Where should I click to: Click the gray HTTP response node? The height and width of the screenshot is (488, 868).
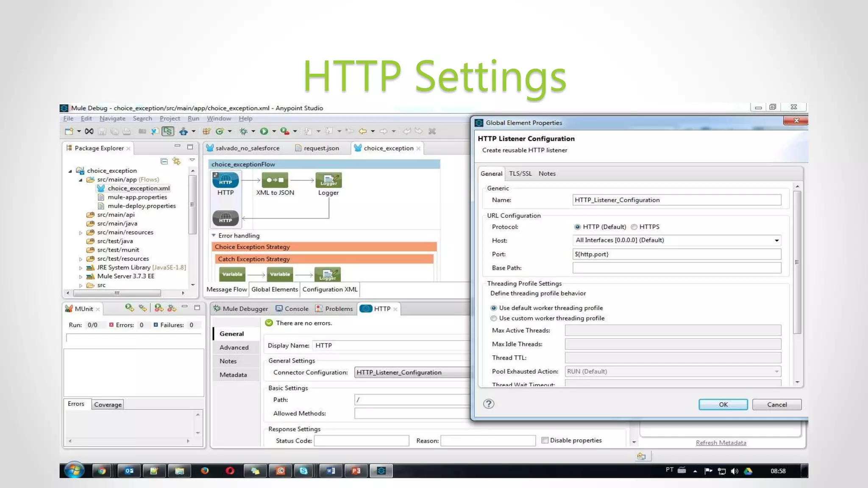coord(225,218)
